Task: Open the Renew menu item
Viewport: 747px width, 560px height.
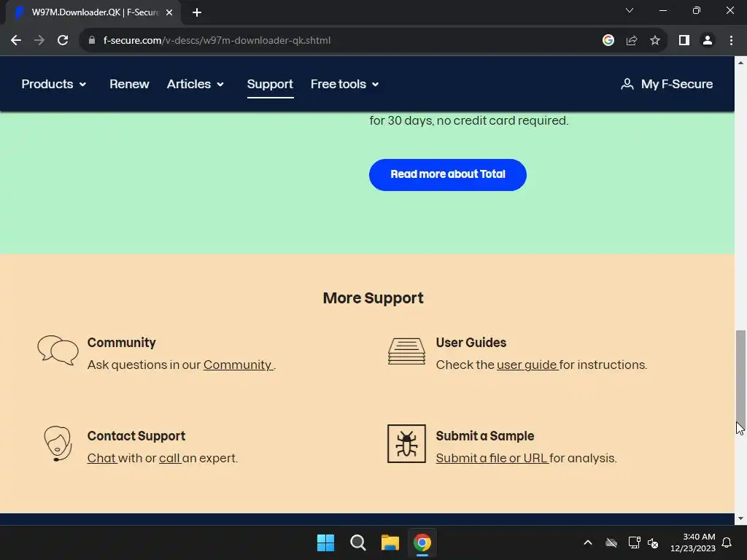Action: point(129,85)
